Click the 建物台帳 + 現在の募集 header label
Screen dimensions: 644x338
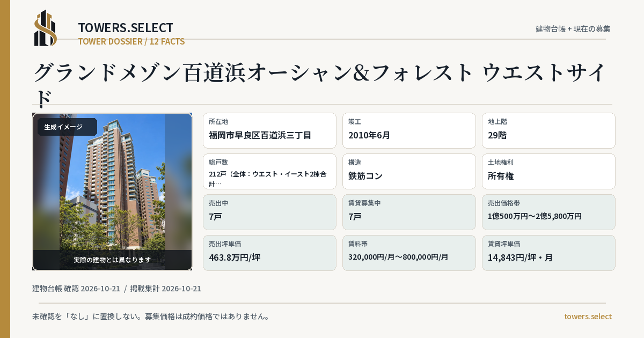[x=573, y=28]
